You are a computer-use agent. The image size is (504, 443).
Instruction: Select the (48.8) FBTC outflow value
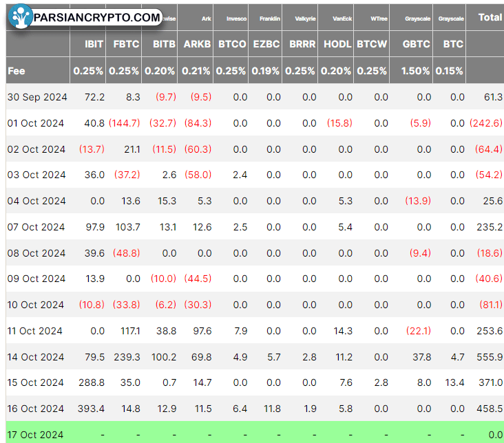click(x=126, y=253)
